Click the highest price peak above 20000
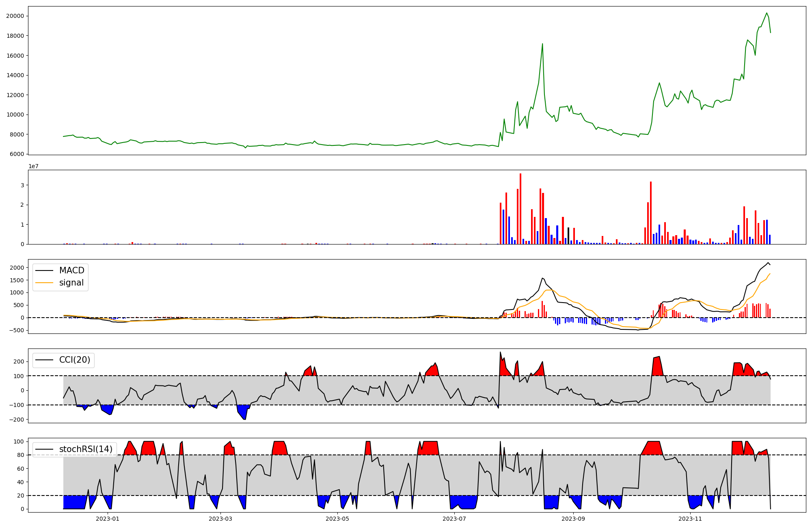Image resolution: width=812 pixels, height=528 pixels. click(767, 13)
